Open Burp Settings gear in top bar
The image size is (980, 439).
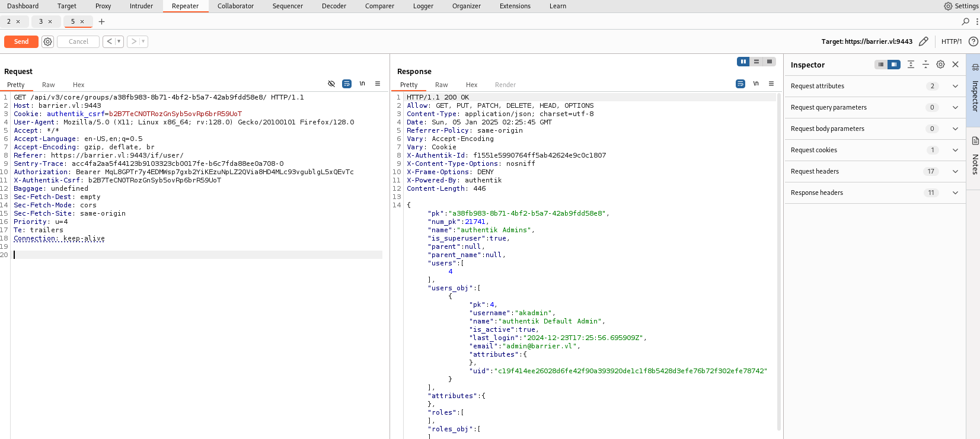[x=948, y=6]
